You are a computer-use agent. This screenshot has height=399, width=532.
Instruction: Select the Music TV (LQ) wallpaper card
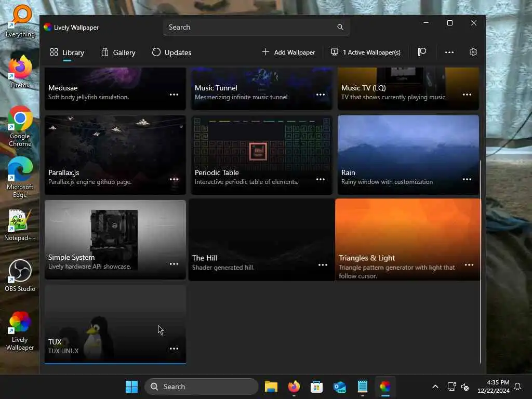point(408,88)
